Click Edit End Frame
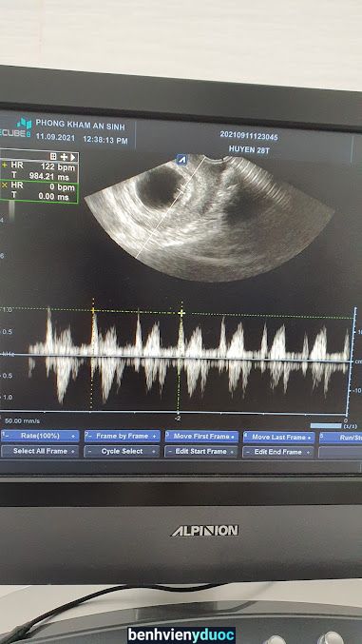 coord(277,452)
